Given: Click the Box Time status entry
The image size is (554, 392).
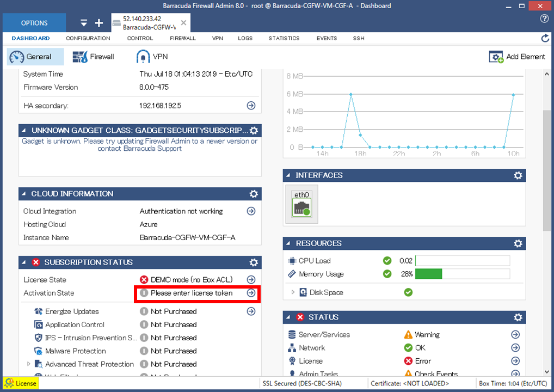Looking at the screenshot, I should pos(513,383).
